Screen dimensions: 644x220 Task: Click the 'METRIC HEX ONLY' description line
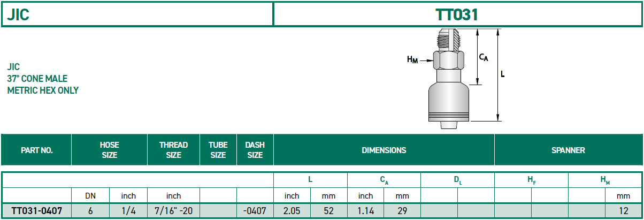click(43, 90)
